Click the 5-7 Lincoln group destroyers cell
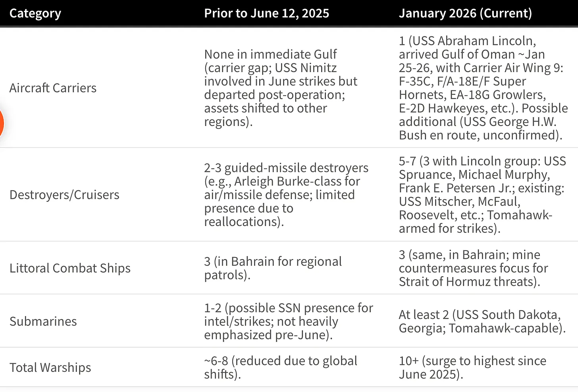This screenshot has width=578, height=392. point(482,195)
